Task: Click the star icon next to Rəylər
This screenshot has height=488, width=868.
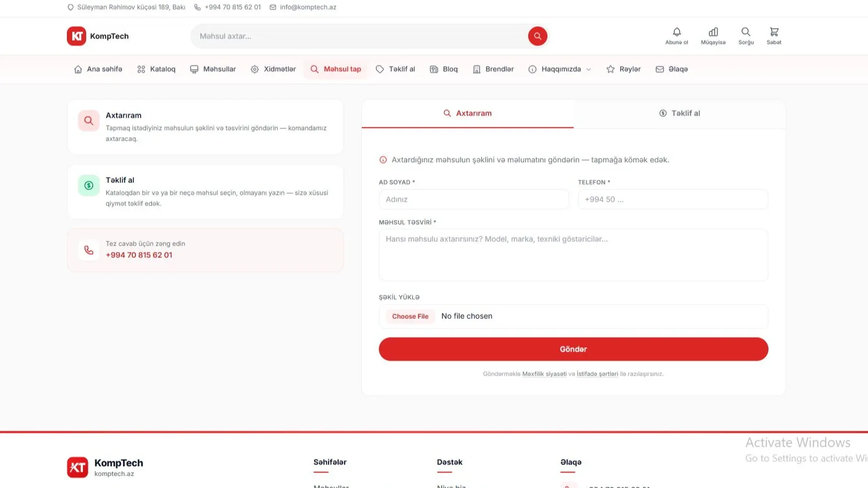Action: point(611,69)
